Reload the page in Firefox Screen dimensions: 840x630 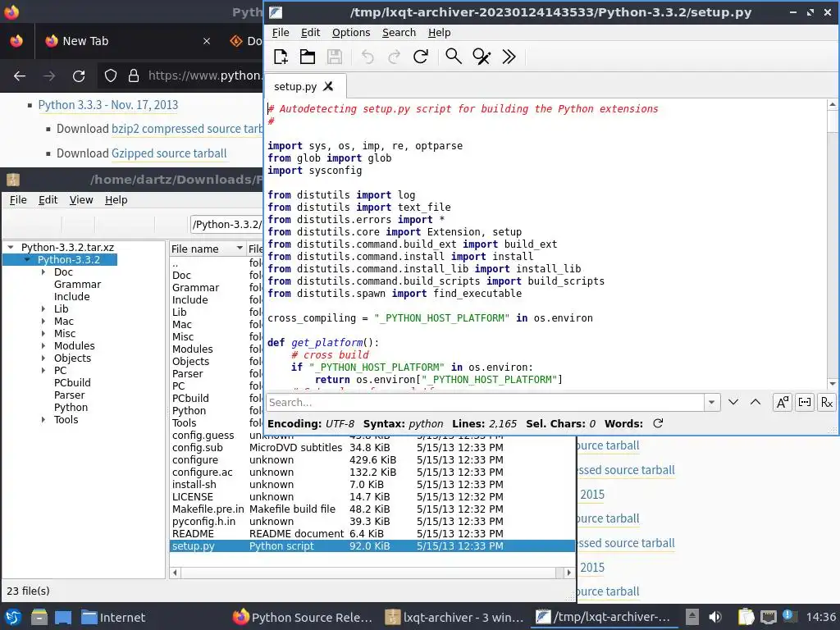(79, 76)
